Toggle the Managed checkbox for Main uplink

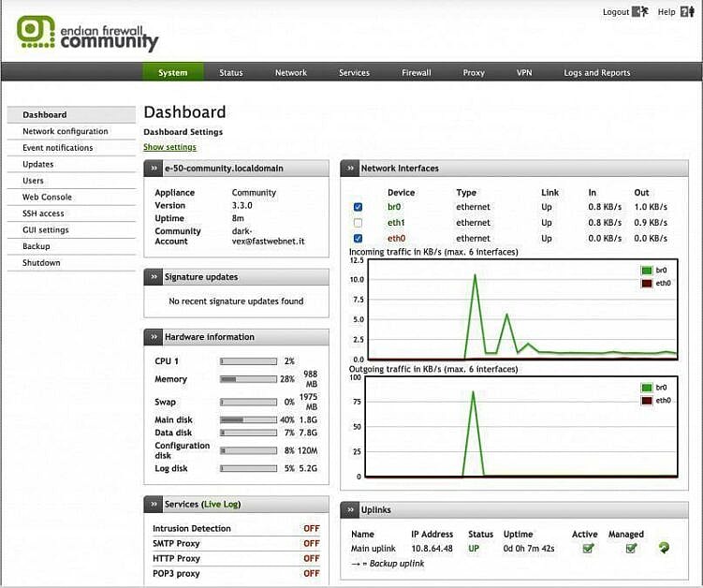pos(631,548)
